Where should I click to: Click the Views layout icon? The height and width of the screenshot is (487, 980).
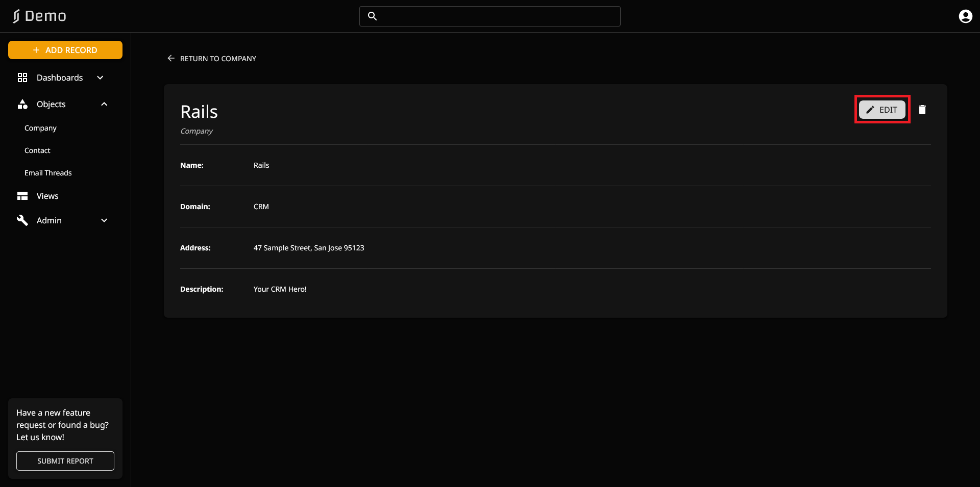[22, 196]
